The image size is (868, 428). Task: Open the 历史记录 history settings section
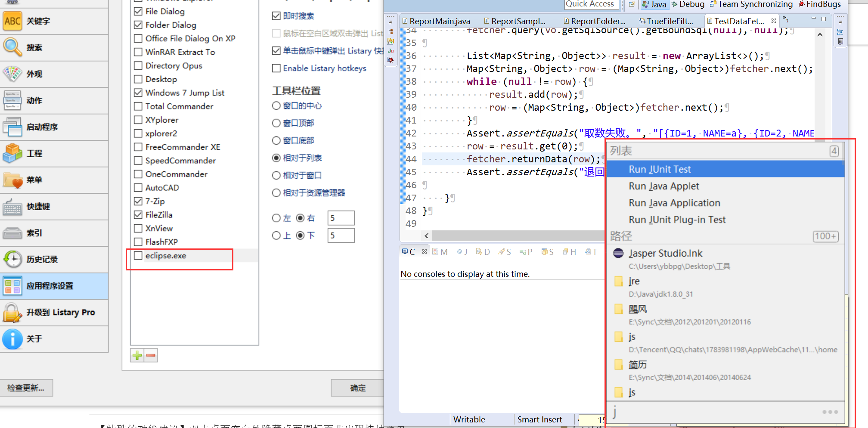[x=54, y=260]
